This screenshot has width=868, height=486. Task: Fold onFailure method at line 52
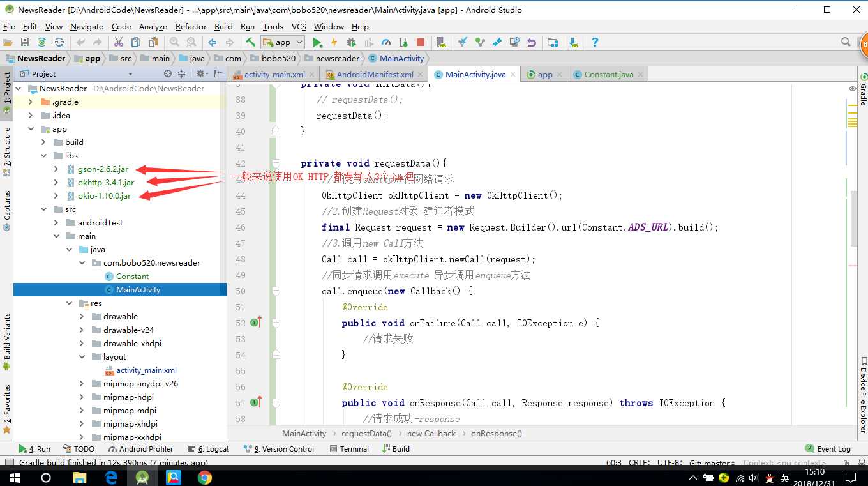pos(276,323)
